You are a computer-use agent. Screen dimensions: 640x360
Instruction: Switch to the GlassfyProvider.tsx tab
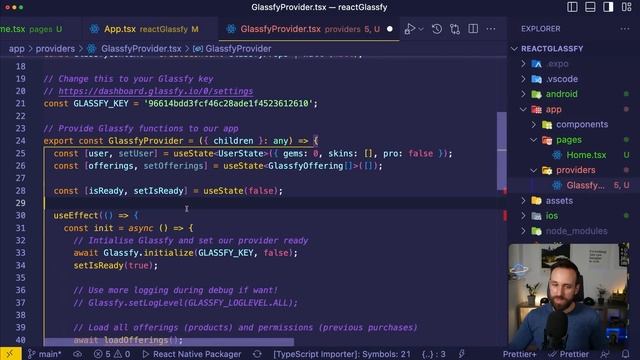(309, 29)
